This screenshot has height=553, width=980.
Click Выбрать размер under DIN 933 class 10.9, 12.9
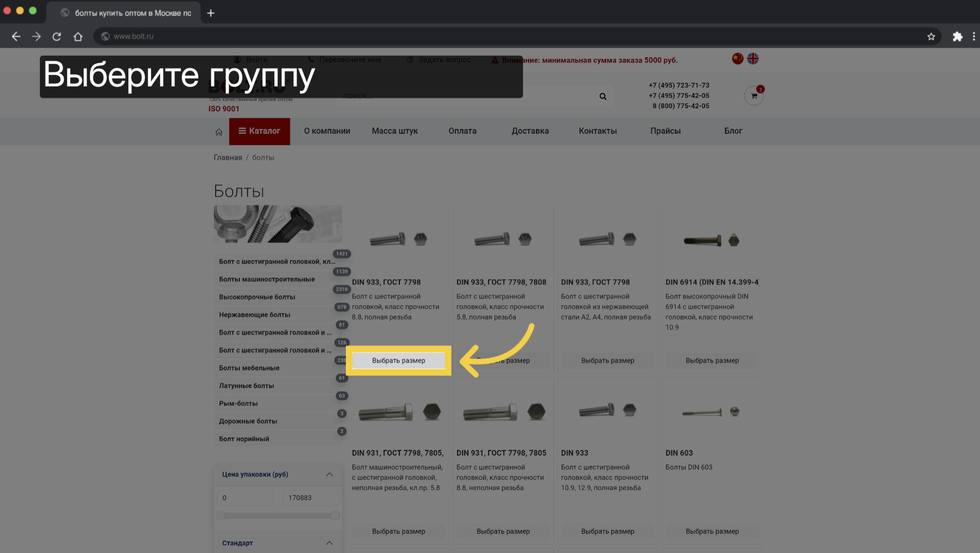point(608,531)
